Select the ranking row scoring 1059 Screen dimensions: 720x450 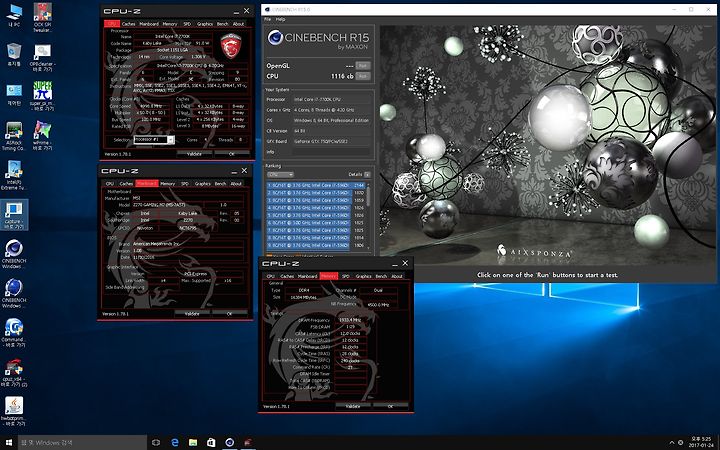click(x=315, y=200)
